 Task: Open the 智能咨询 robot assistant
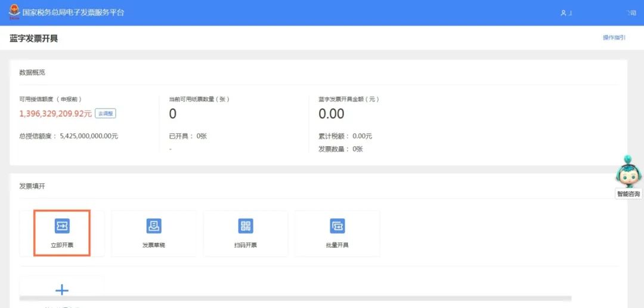tap(628, 171)
